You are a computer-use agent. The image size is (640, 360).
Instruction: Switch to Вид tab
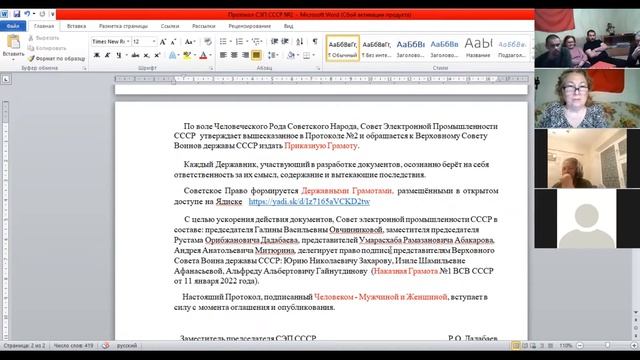288,26
